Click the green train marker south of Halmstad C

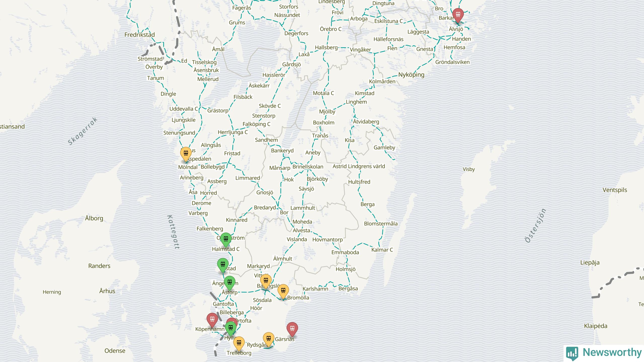tap(223, 264)
